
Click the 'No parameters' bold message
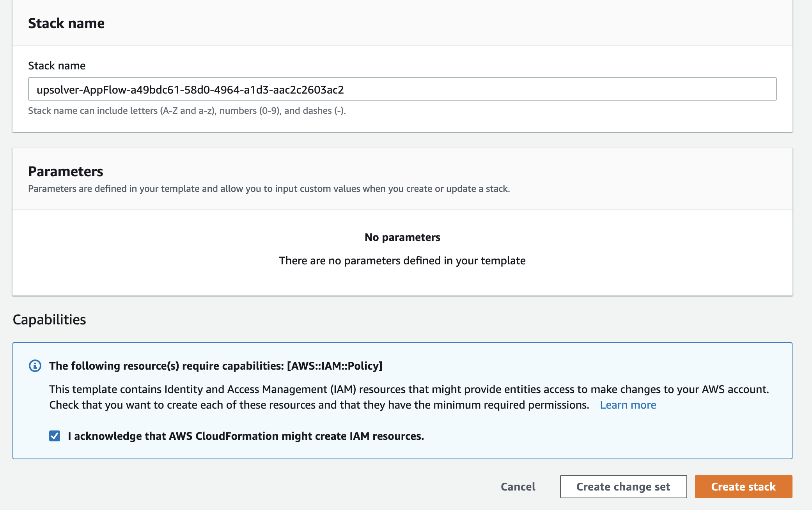402,237
